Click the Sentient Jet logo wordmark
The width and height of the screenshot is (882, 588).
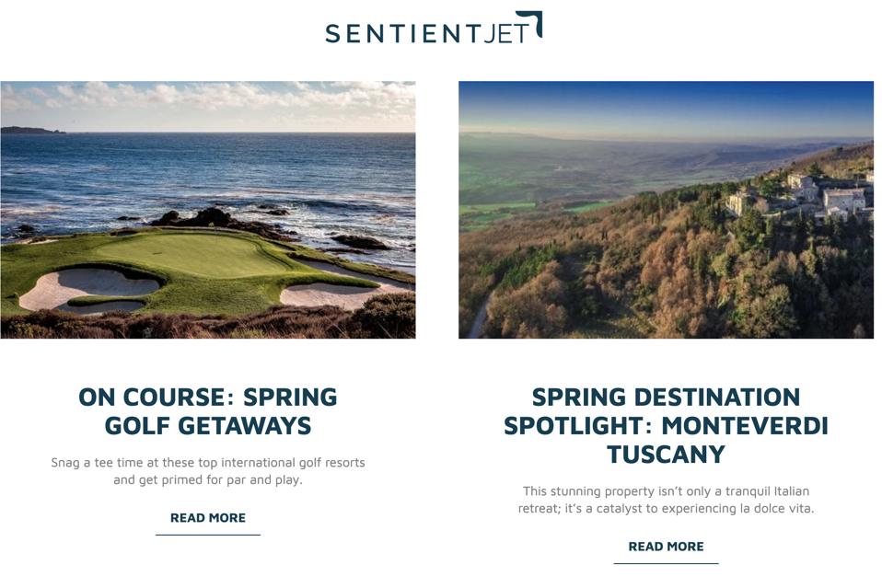click(x=434, y=28)
